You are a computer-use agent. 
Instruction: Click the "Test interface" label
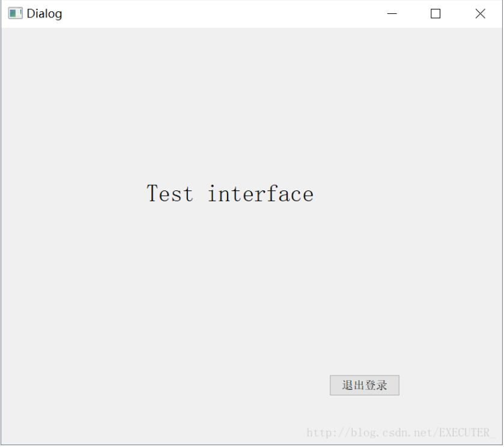coord(230,194)
